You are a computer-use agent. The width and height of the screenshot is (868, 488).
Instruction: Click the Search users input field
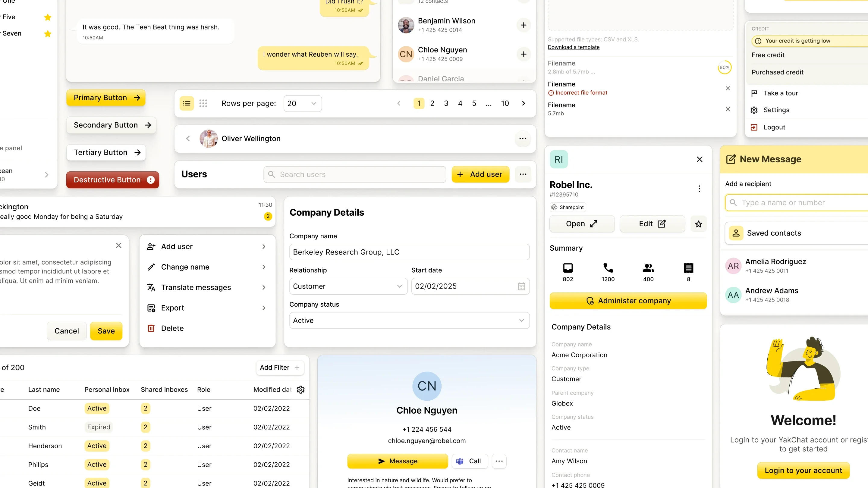click(354, 174)
